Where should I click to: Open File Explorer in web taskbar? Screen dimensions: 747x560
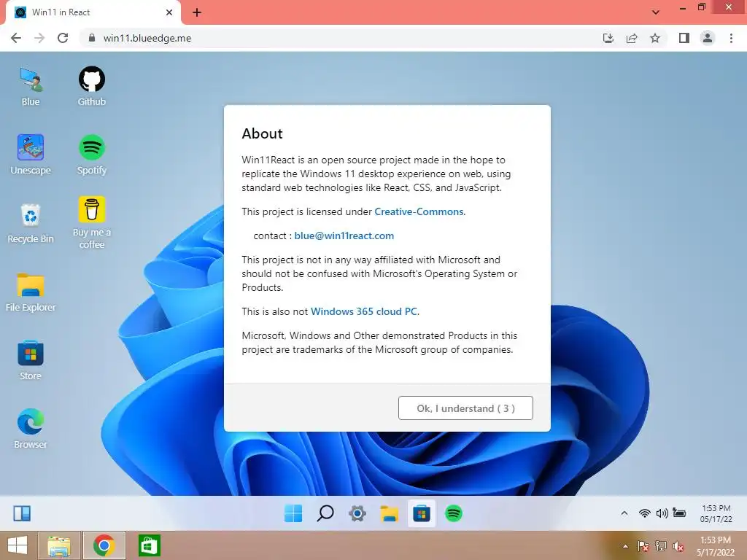pyautogui.click(x=390, y=513)
